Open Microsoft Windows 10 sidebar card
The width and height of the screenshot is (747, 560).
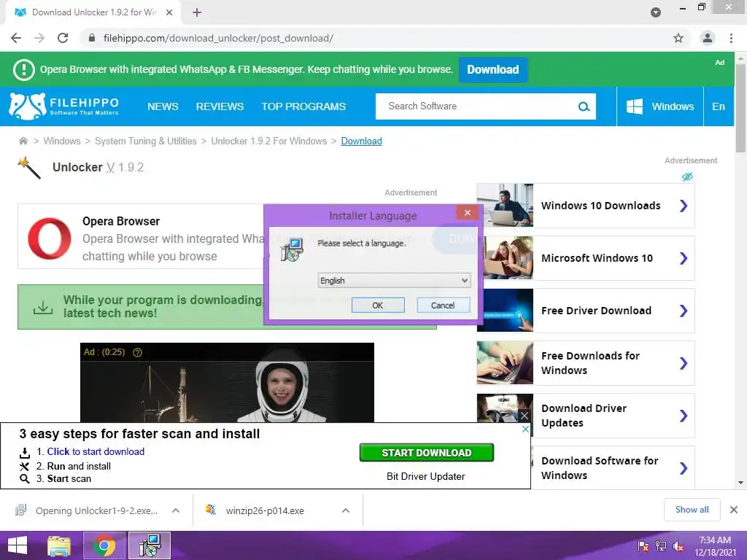tap(586, 258)
